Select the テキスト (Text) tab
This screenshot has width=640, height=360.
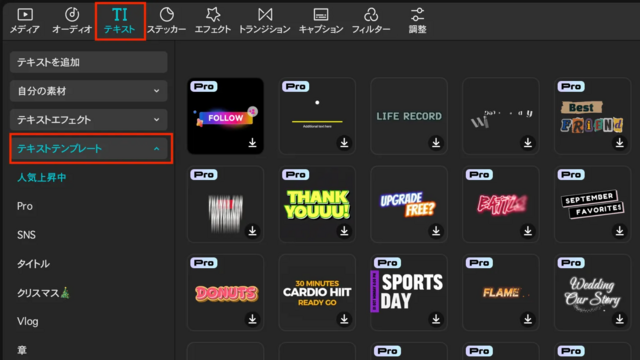tap(120, 21)
